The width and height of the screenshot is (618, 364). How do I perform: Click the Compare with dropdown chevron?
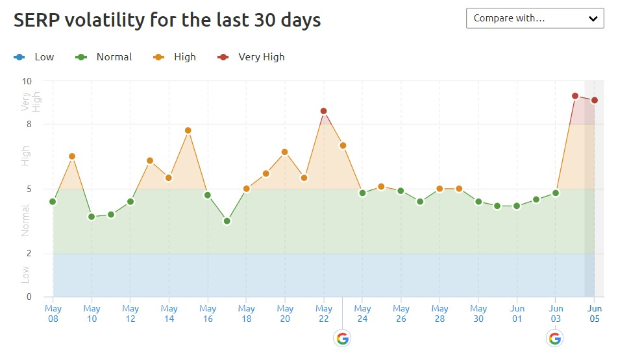pyautogui.click(x=592, y=19)
